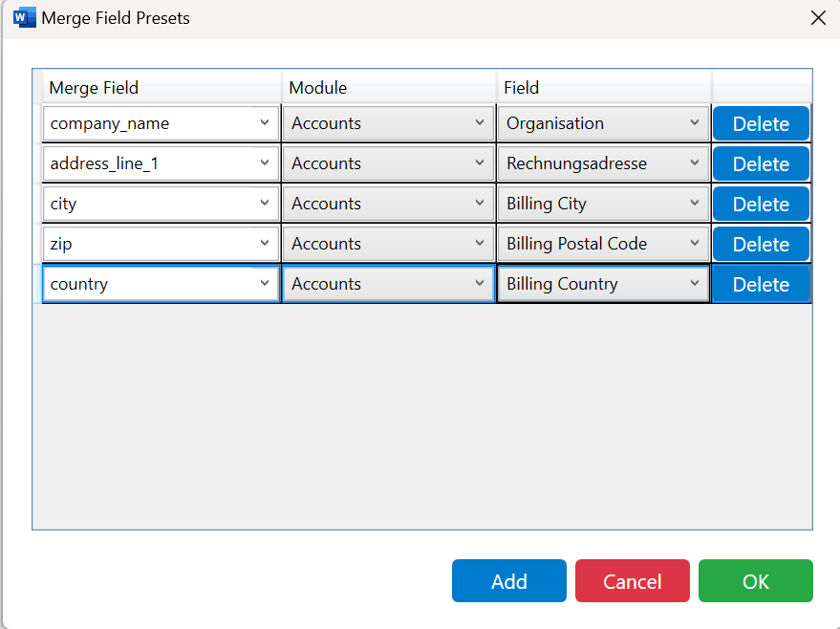This screenshot has width=840, height=629.
Task: Expand the address_line_1 merge field dropdown
Action: click(161, 163)
